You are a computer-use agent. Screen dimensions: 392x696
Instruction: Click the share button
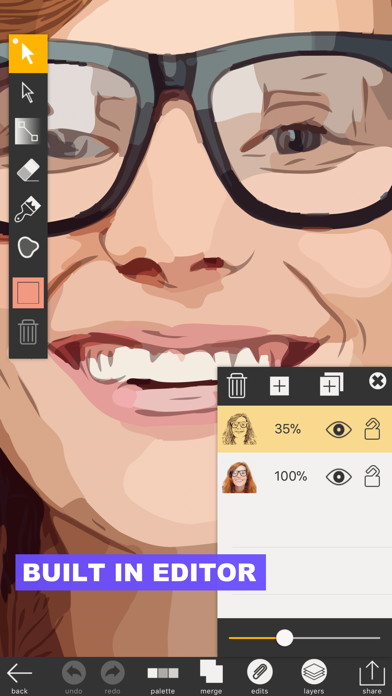[x=372, y=677]
